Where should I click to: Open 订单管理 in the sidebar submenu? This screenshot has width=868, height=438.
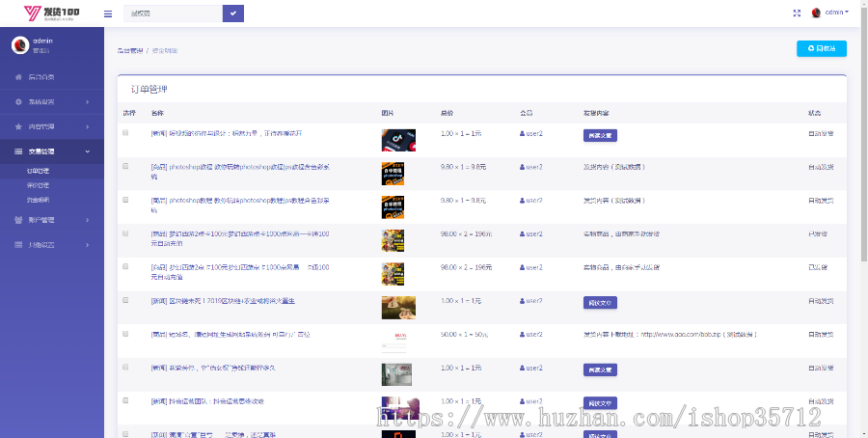click(39, 171)
